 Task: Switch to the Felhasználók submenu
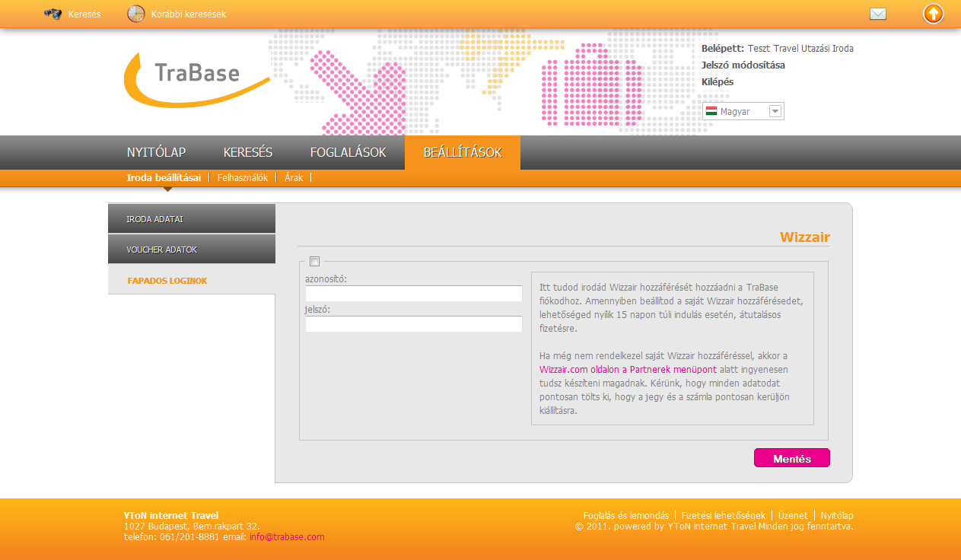[243, 178]
